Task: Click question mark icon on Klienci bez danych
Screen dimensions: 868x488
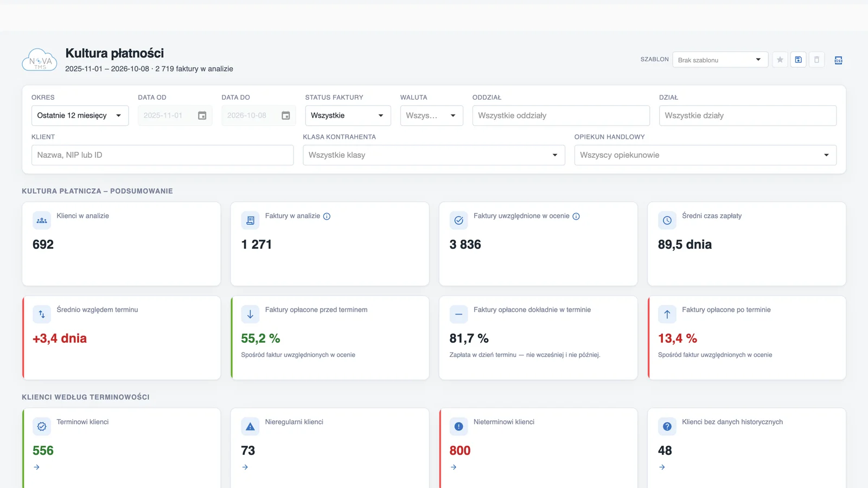Action: point(667,427)
